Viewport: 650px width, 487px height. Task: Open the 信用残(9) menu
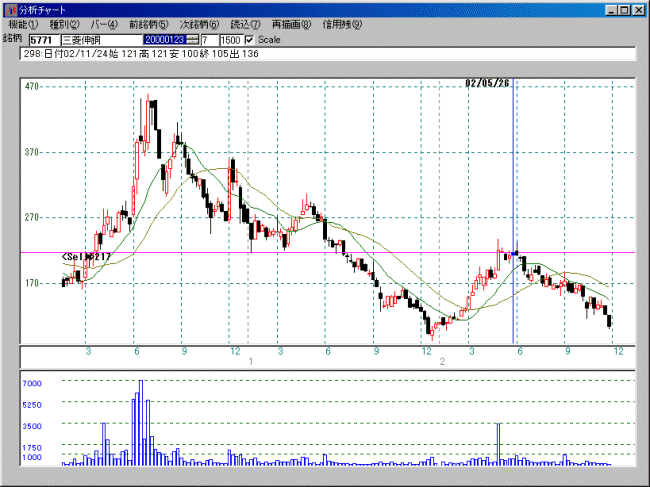(x=342, y=24)
